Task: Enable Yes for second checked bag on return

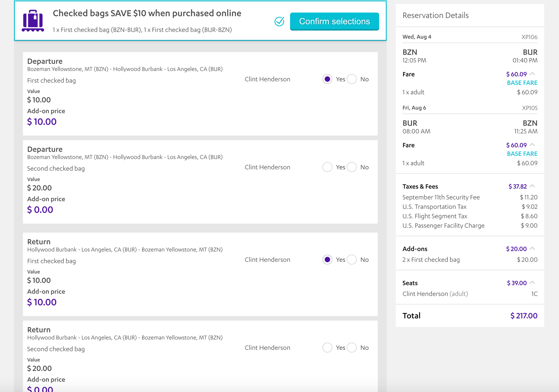Action: pyautogui.click(x=327, y=348)
